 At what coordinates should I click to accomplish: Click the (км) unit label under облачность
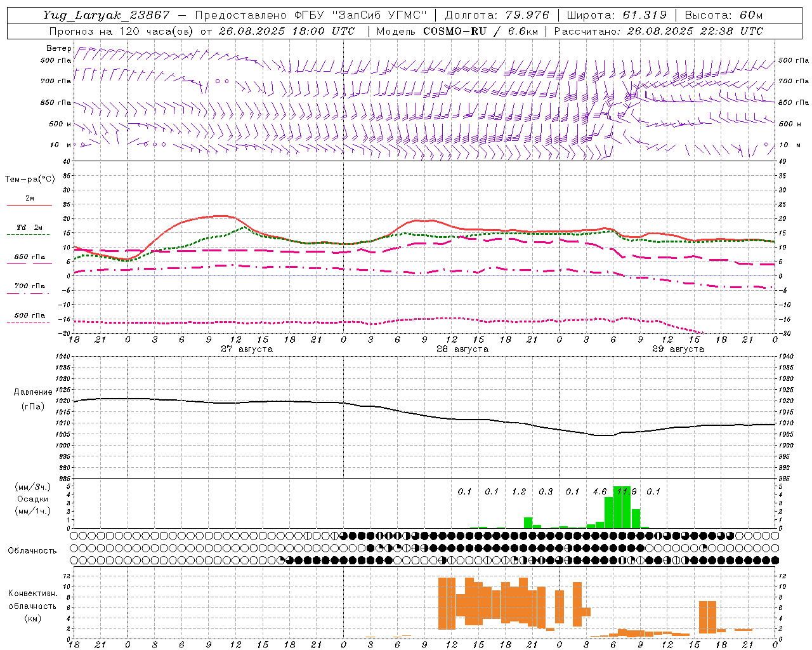(32, 618)
